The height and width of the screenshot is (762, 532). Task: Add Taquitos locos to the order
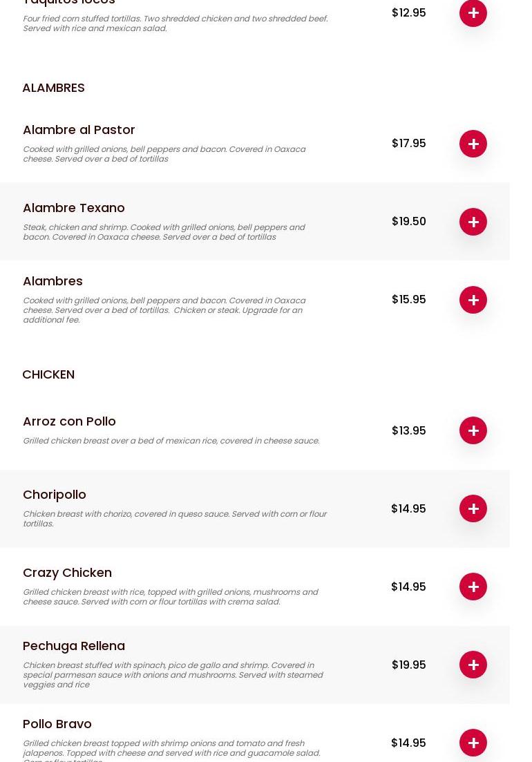click(473, 12)
